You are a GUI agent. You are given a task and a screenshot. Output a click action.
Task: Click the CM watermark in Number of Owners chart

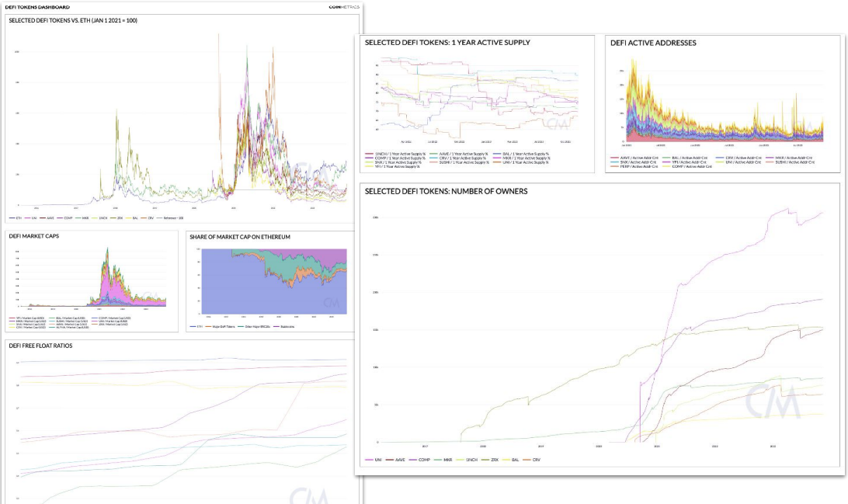pos(773,401)
